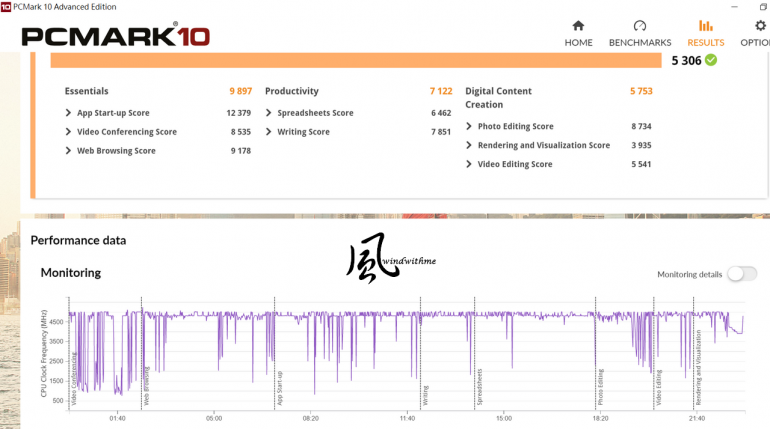Click the Essentials heading
This screenshot has height=429, width=770.
86,91
